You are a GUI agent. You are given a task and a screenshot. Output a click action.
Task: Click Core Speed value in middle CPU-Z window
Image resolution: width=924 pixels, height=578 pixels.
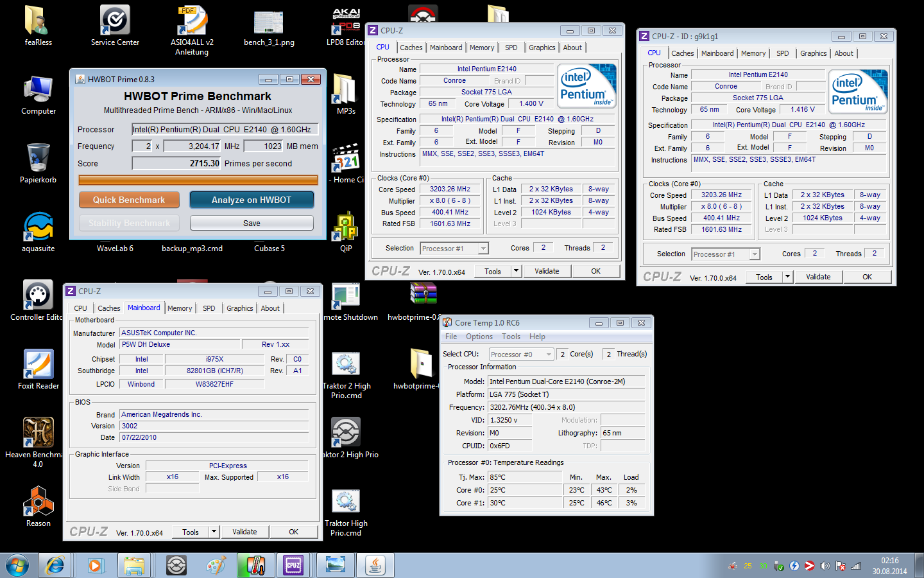tap(450, 189)
